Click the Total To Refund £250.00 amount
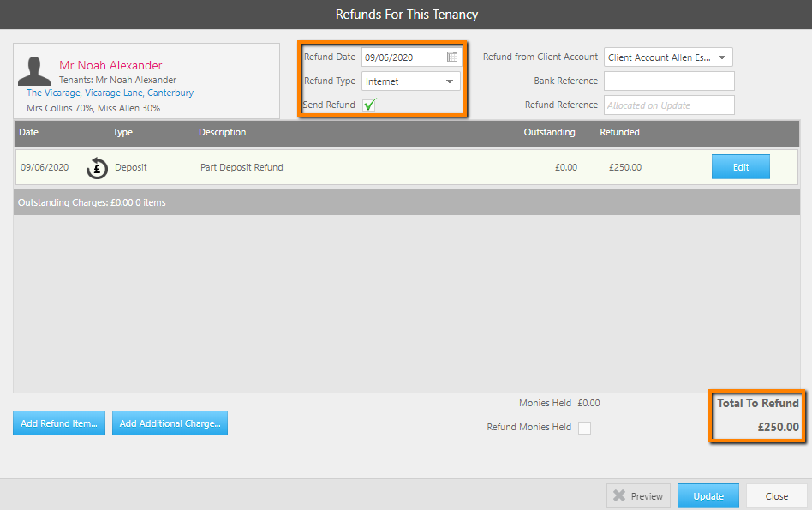 (779, 427)
